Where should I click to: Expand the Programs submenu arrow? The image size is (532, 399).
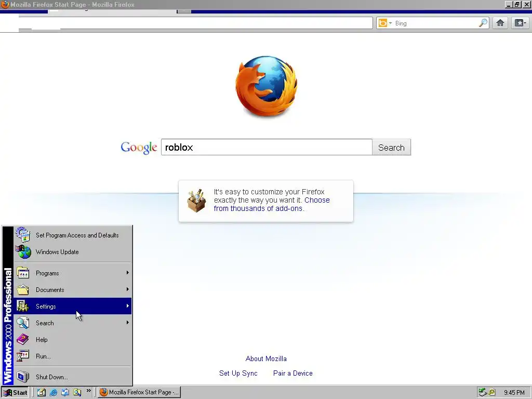(128, 273)
